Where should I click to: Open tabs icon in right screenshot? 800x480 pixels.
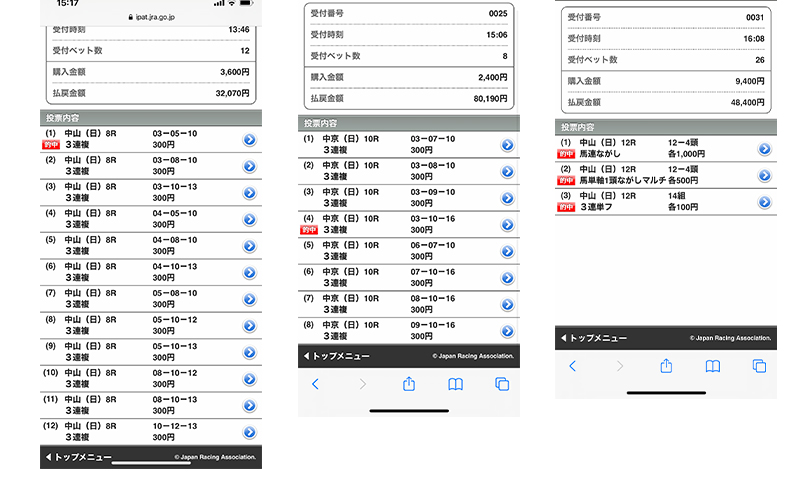759,366
